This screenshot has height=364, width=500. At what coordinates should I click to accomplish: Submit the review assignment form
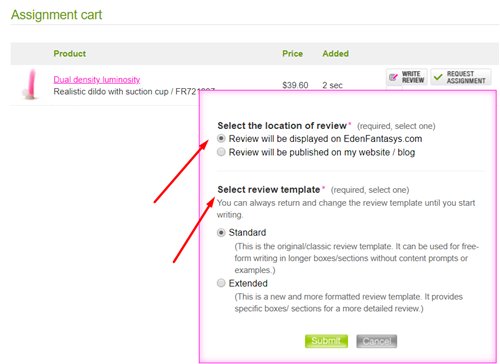[x=326, y=341]
